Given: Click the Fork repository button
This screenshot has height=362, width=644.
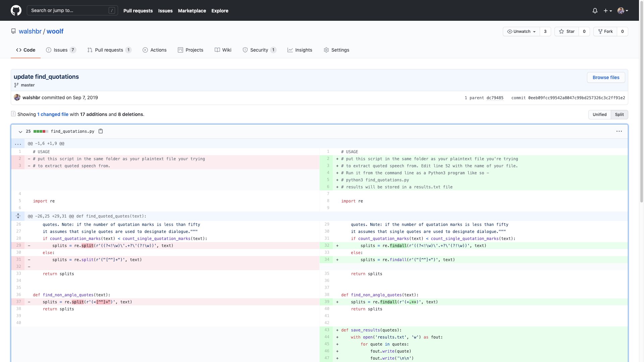Looking at the screenshot, I should click(605, 32).
